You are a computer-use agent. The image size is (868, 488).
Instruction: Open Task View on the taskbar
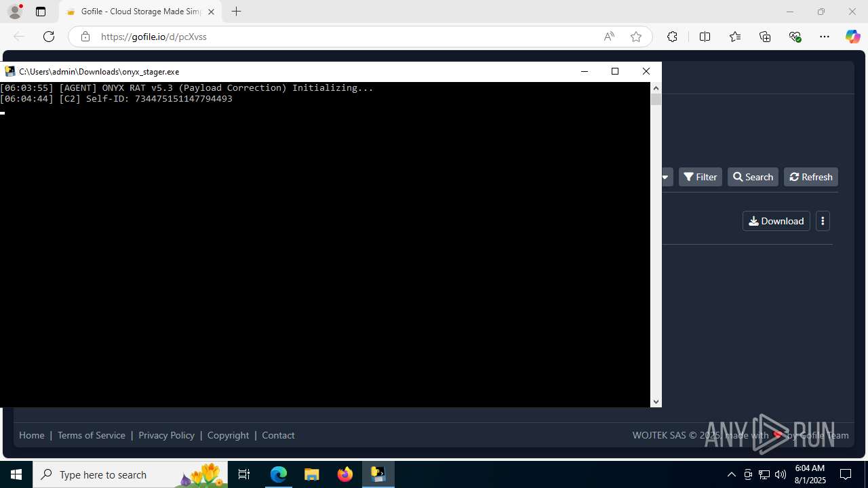point(244,474)
